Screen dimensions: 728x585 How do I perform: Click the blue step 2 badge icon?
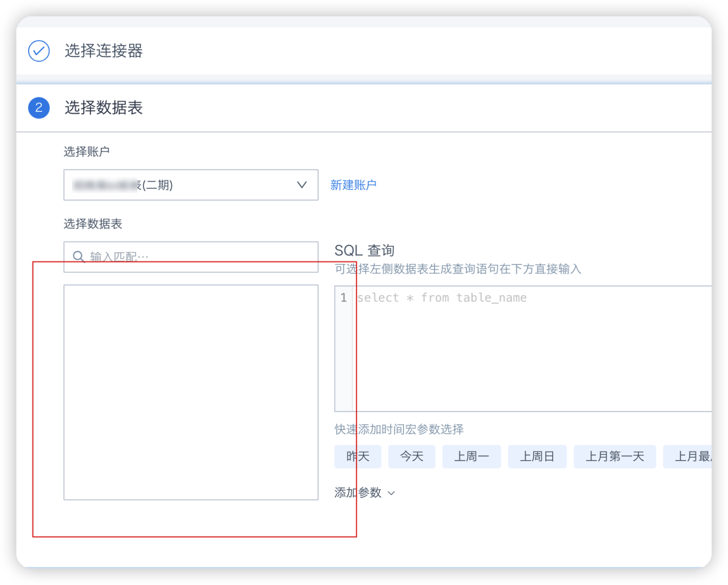[x=39, y=108]
